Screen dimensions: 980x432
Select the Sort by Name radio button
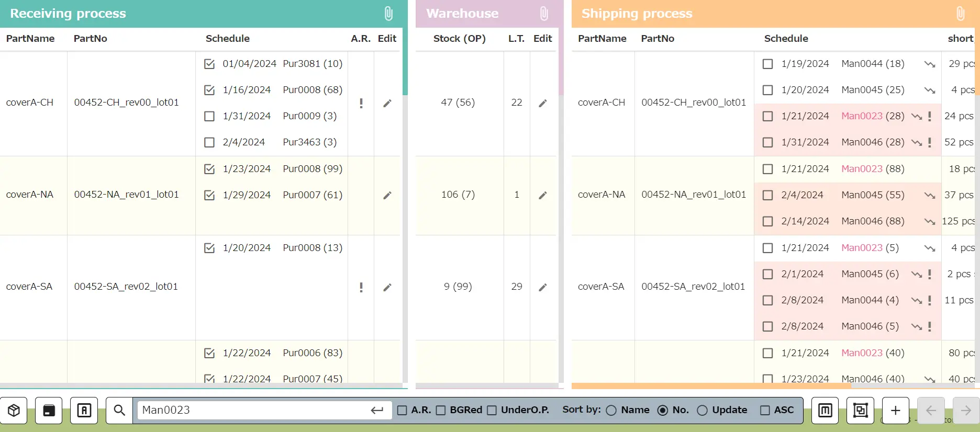click(x=611, y=411)
